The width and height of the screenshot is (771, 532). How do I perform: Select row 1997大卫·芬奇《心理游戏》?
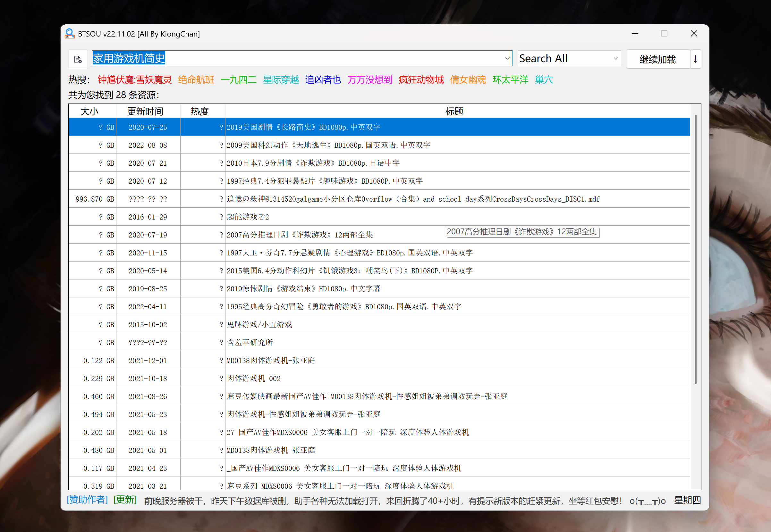379,253
